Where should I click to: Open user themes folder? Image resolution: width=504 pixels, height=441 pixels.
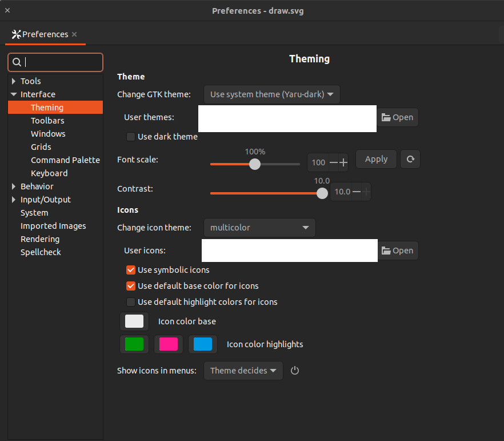pyautogui.click(x=398, y=117)
